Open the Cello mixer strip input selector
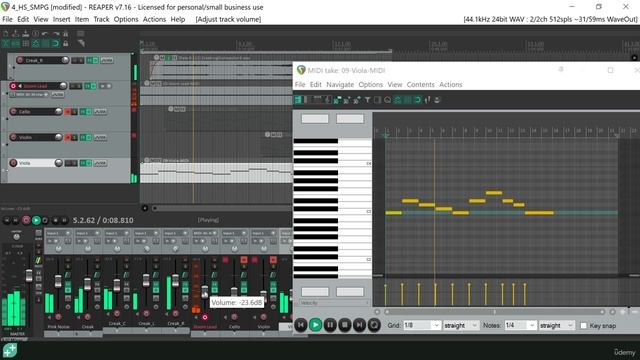Image resolution: width=640 pixels, height=360 pixels. (235, 233)
